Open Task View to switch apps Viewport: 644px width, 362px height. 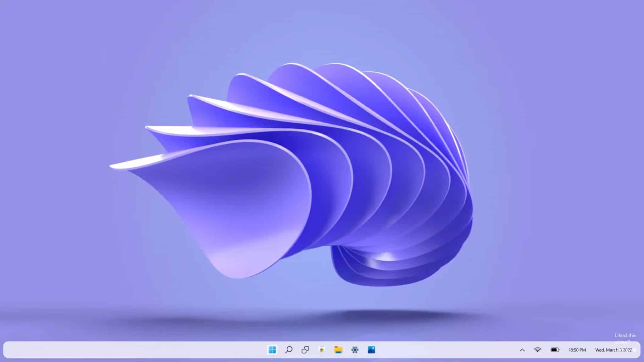(x=305, y=350)
